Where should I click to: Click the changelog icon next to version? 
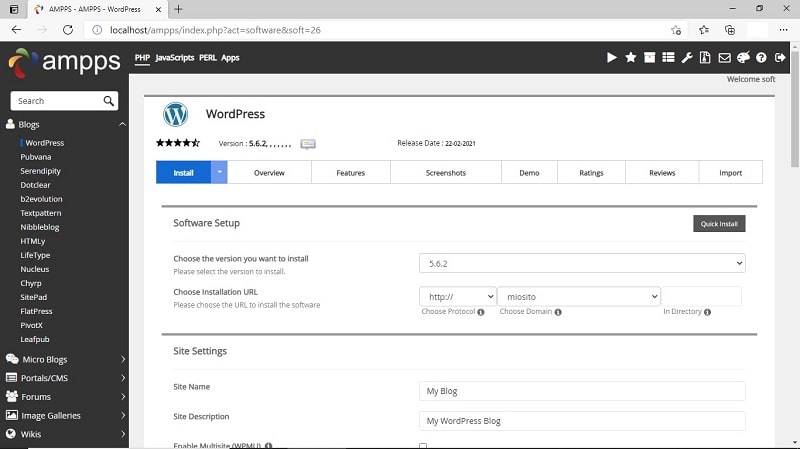click(x=308, y=144)
